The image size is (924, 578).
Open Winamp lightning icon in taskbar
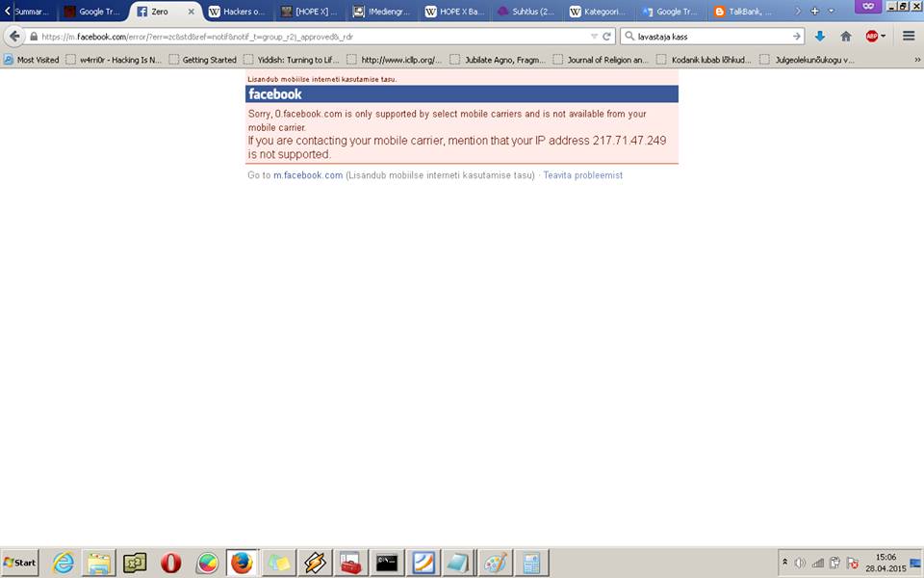315,563
